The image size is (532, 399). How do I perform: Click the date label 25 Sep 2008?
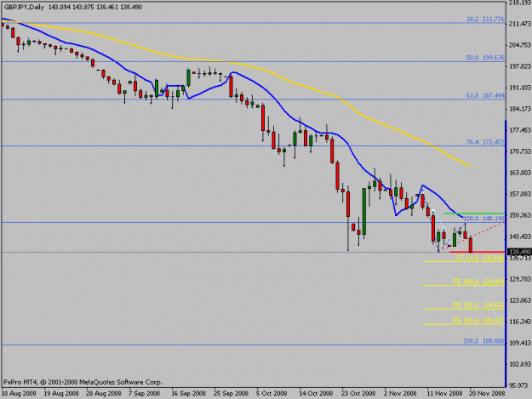[x=231, y=393]
